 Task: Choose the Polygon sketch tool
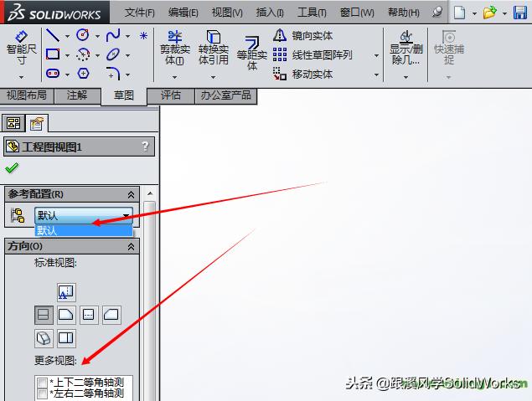[x=83, y=73]
